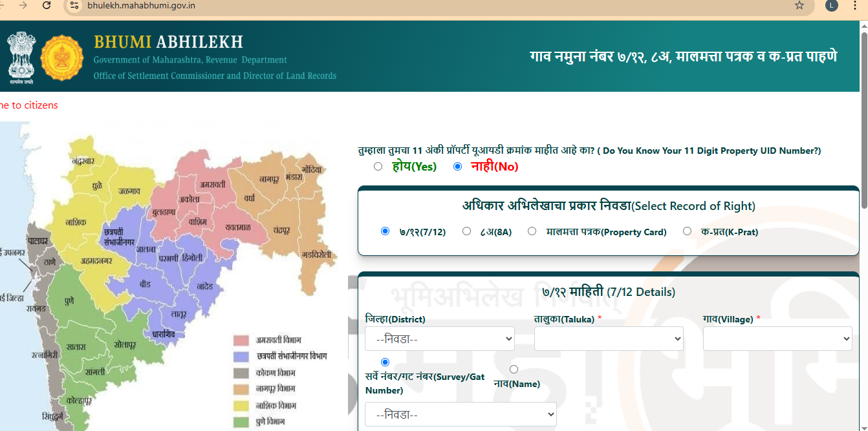Select नाही(No) for property UID question
Screen dimensions: 868x431
(458, 167)
